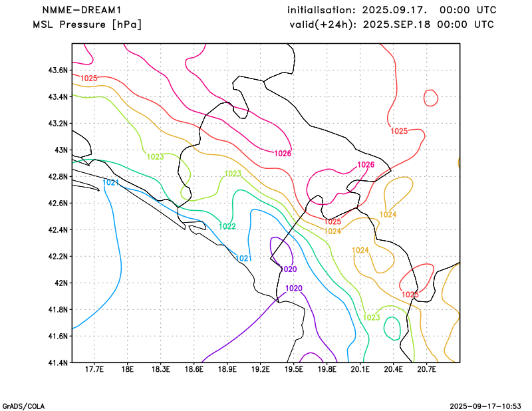
Task: Click the 42.6N latitude axis label
Action: (58, 203)
